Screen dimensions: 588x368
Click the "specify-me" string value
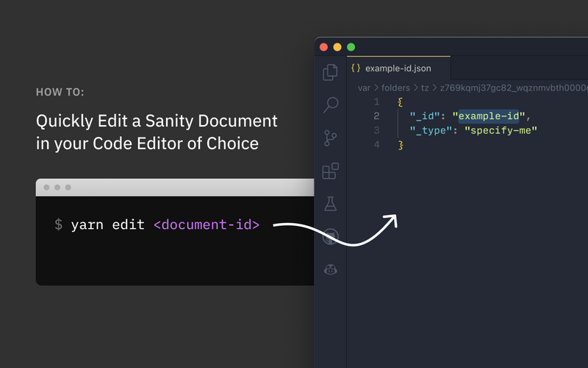click(501, 130)
